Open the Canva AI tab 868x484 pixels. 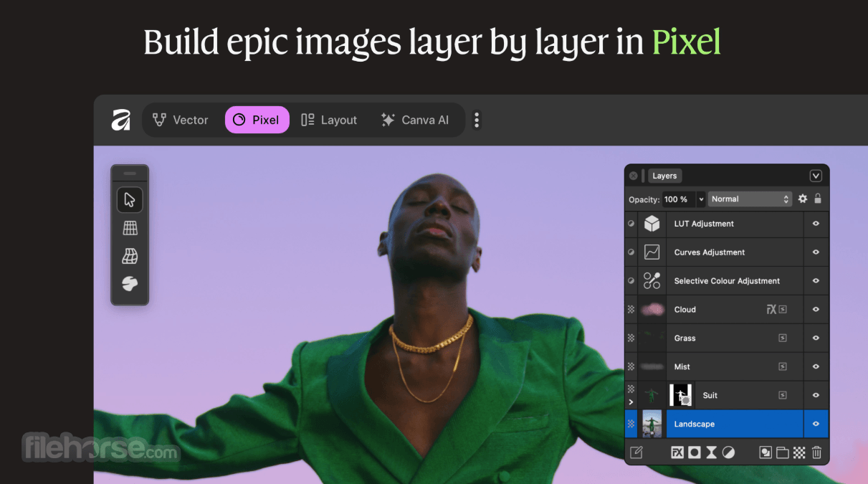(415, 120)
